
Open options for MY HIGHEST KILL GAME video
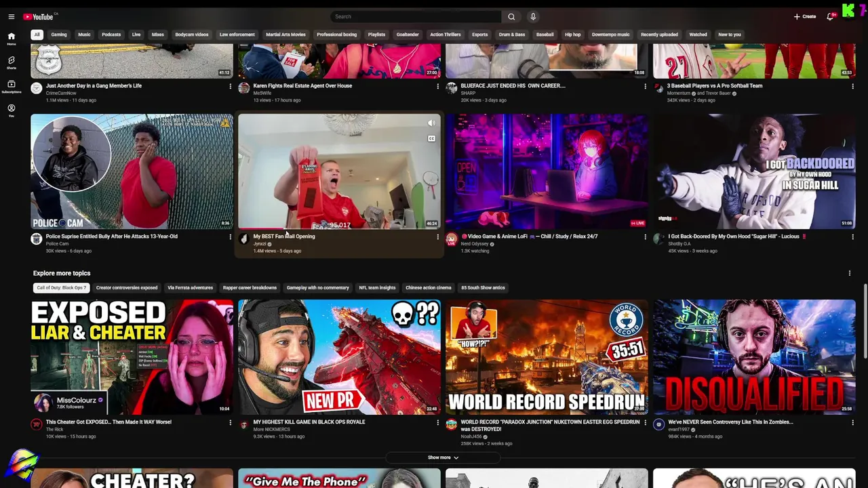click(437, 422)
